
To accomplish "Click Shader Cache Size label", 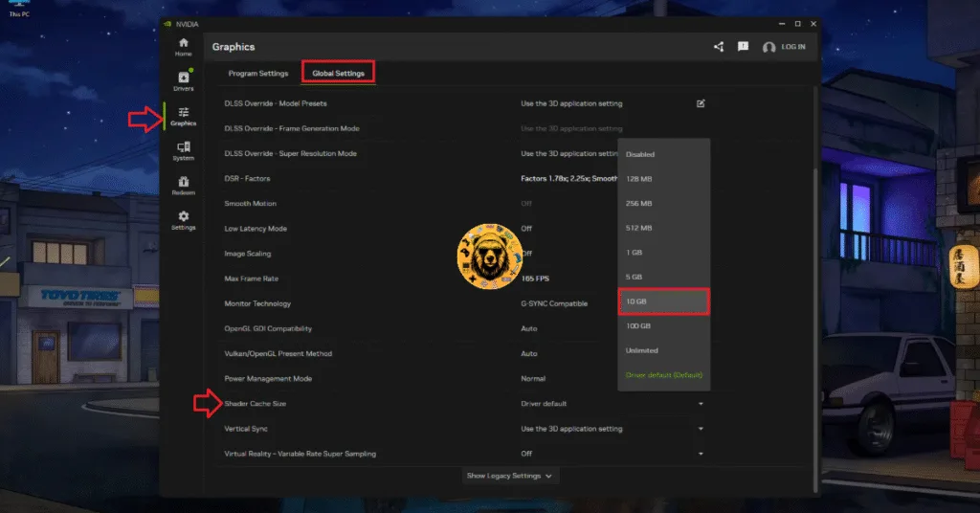I will coord(255,404).
